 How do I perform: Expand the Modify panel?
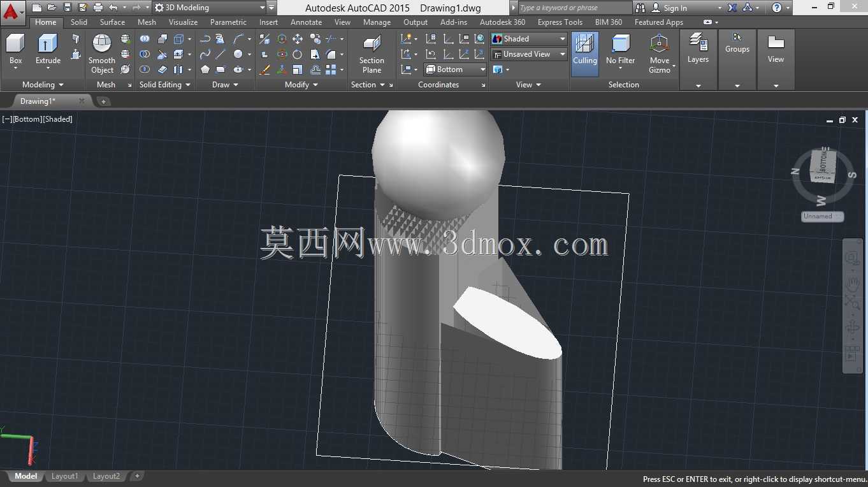tap(301, 85)
